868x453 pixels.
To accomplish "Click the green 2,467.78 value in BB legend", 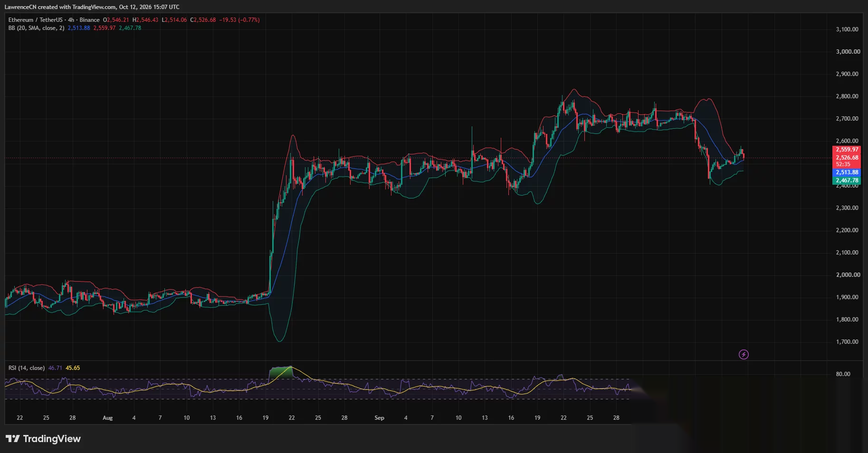I will (130, 28).
